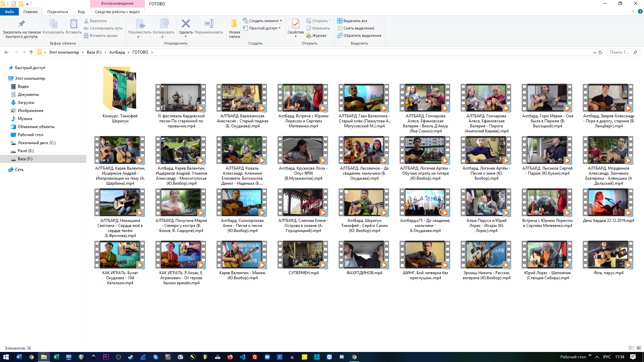The image size is (644, 362).
Task: Open Windows Start menu
Action: 6,357
